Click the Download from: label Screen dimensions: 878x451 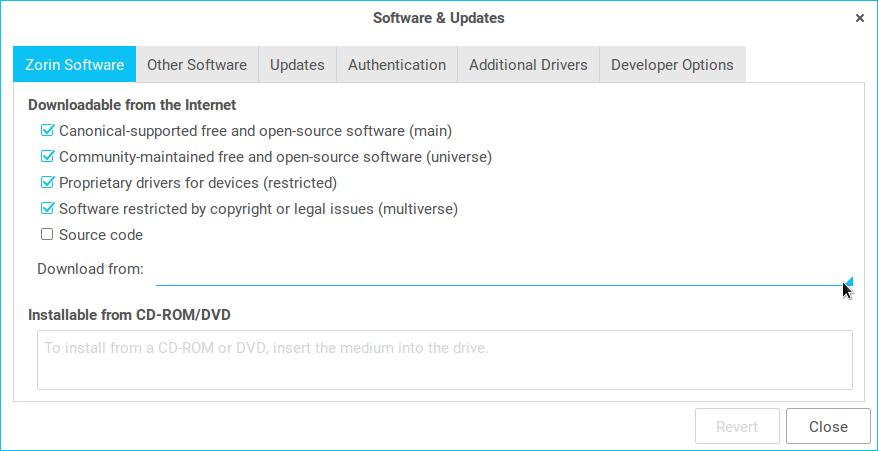point(90,269)
